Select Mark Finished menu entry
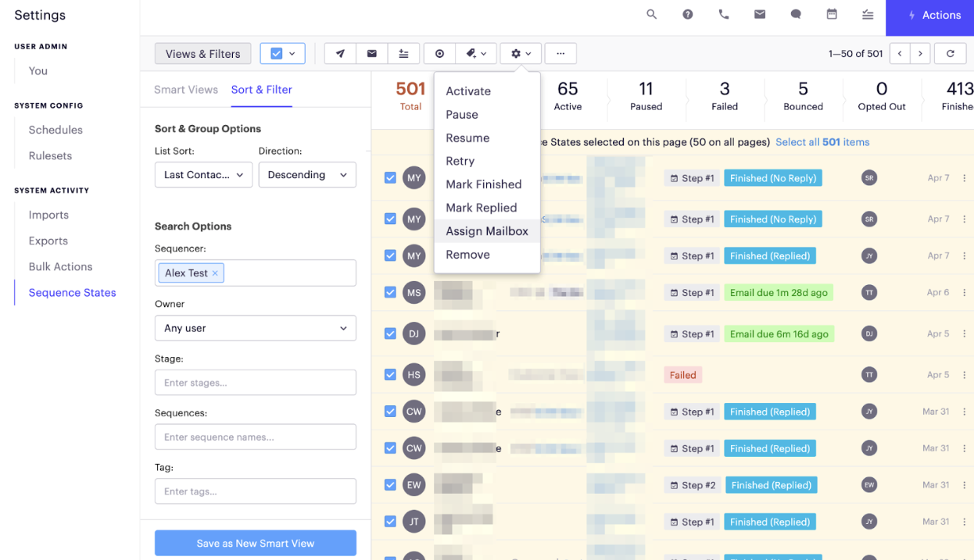 [487, 184]
